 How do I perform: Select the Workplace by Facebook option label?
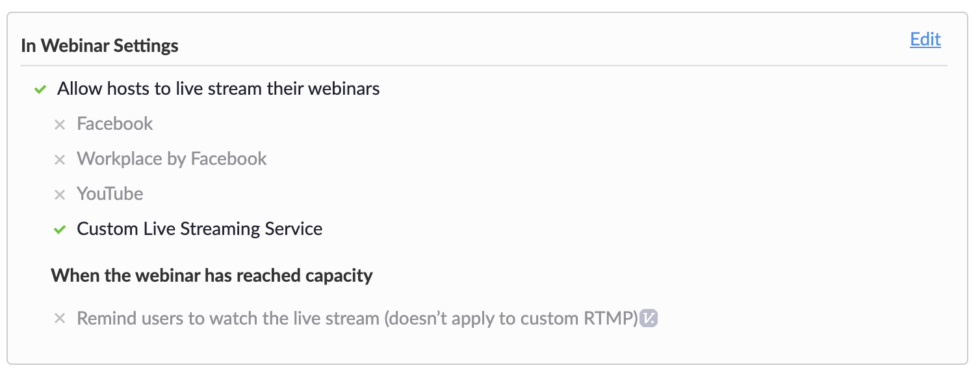point(172,159)
